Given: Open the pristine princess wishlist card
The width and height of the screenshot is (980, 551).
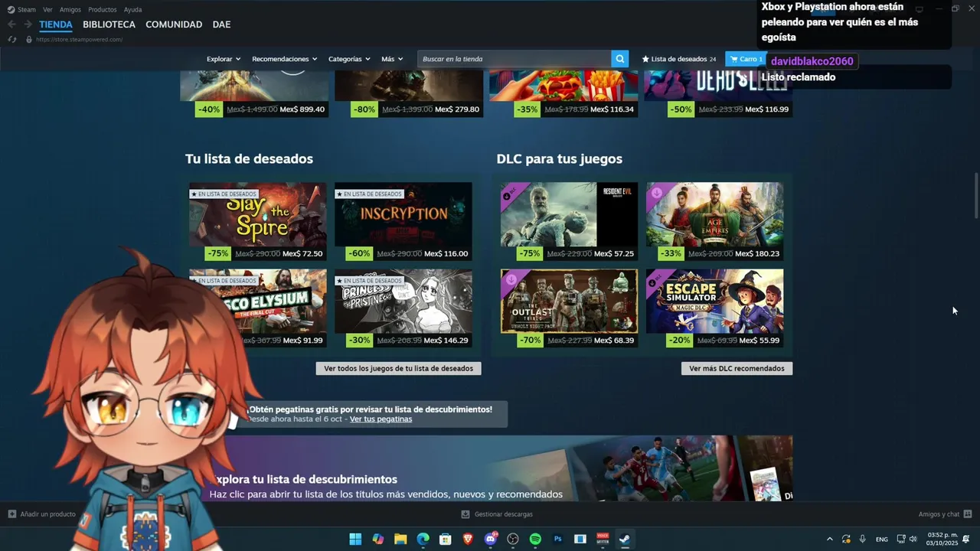Looking at the screenshot, I should tap(403, 308).
